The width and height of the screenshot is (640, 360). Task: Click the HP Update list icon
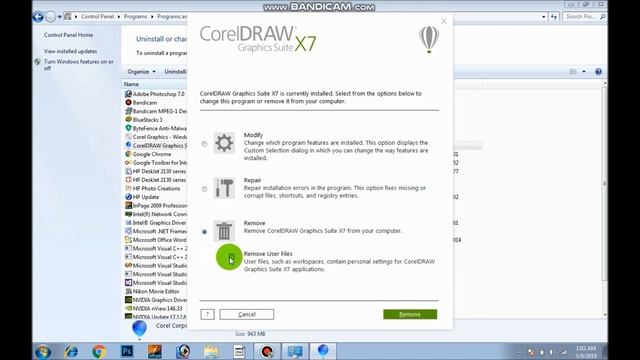click(x=128, y=197)
